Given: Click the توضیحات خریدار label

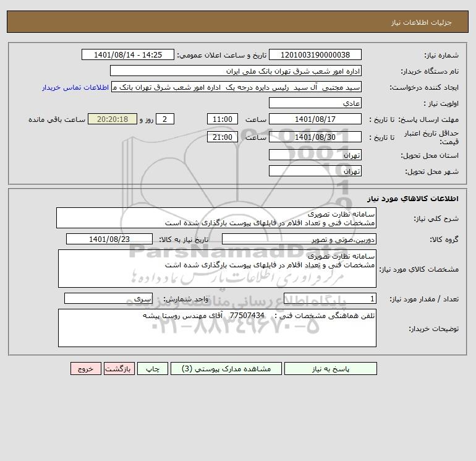Looking at the screenshot, I should (434, 329).
